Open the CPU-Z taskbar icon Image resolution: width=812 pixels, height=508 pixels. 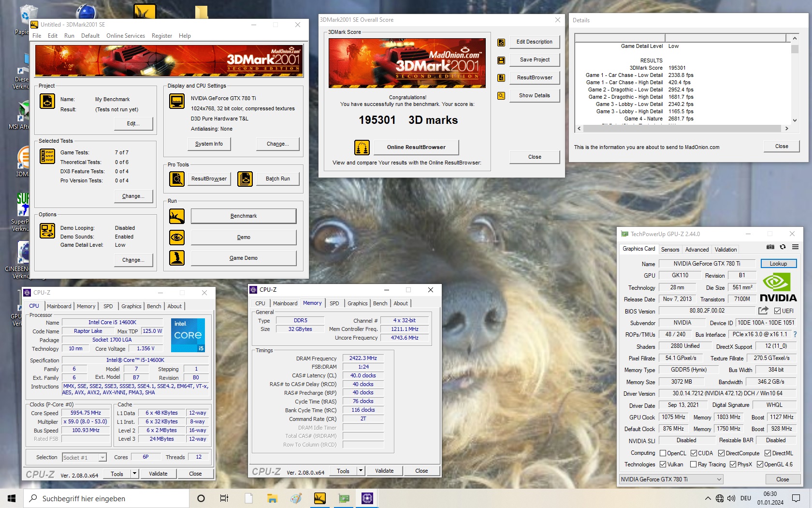367,498
